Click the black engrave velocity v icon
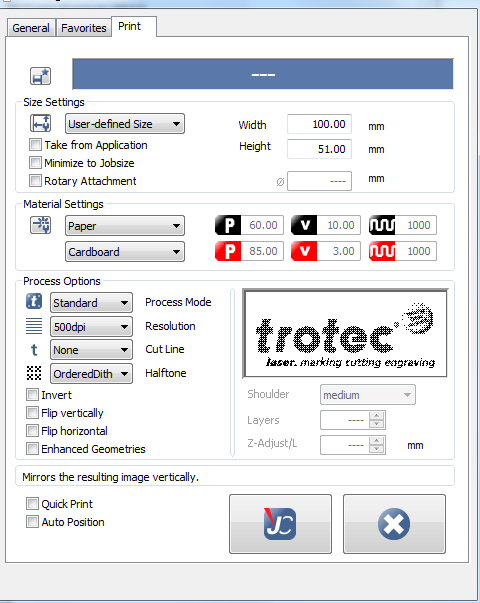This screenshot has height=603, width=480. (x=304, y=225)
